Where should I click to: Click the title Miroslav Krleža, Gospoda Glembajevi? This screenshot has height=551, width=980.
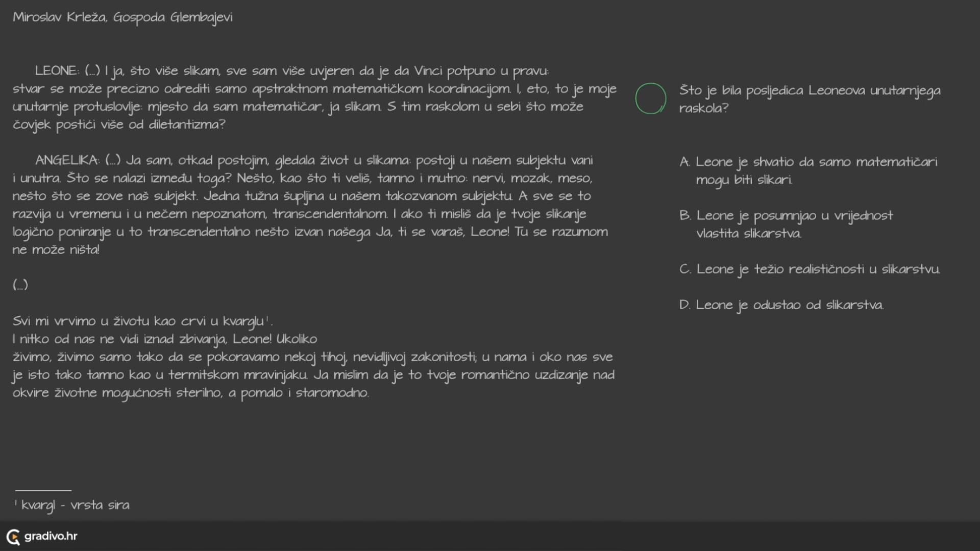(x=122, y=17)
